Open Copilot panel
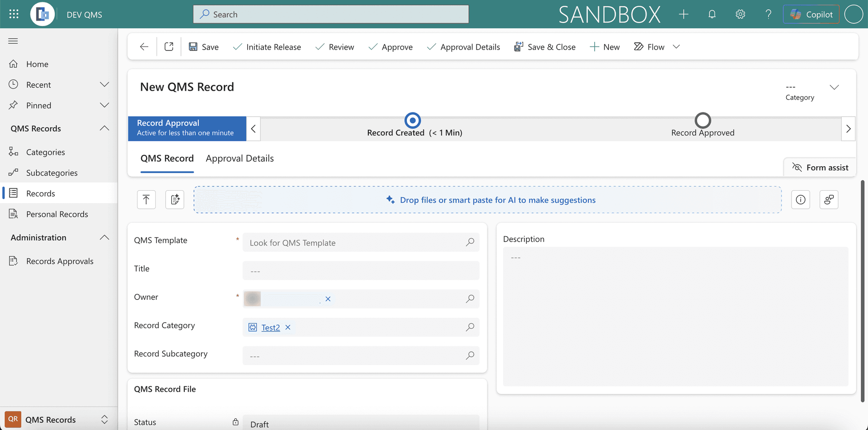The image size is (868, 430). click(x=811, y=14)
